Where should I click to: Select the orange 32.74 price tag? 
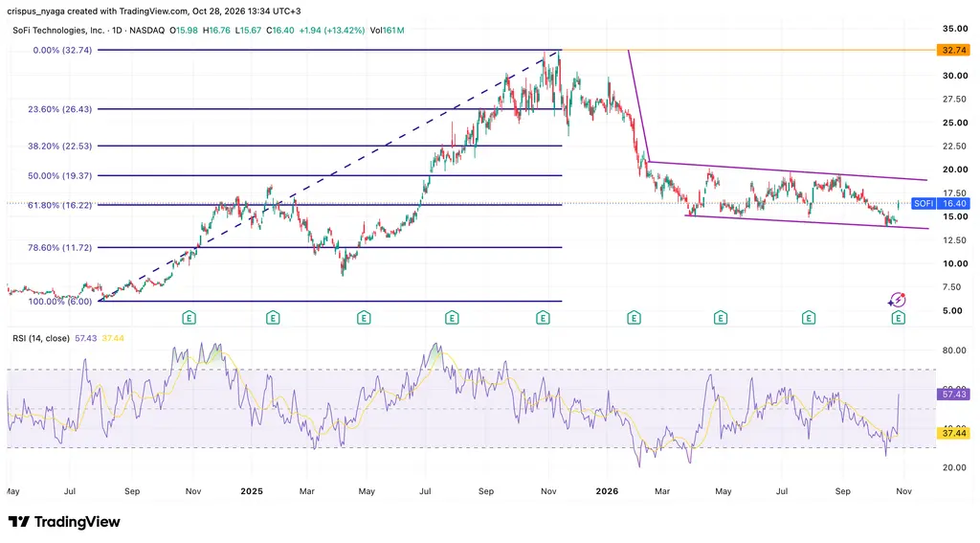click(953, 50)
